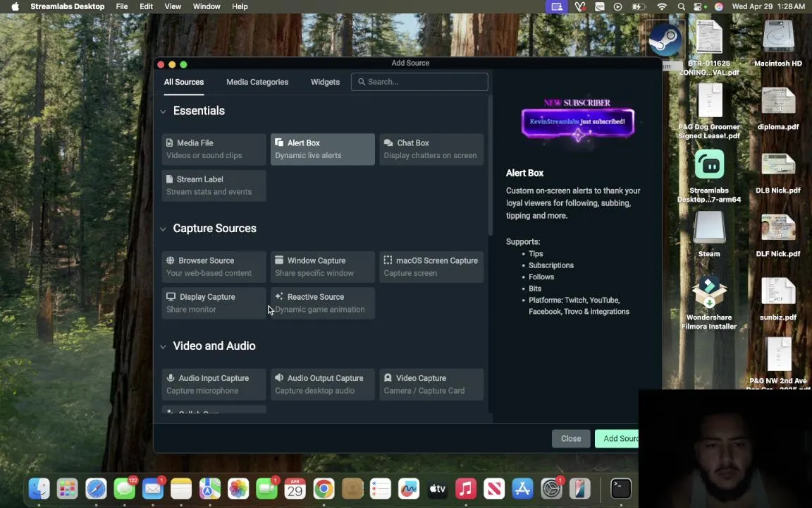Open Wi-Fi status in the menu bar
812x508 pixels.
pos(662,7)
